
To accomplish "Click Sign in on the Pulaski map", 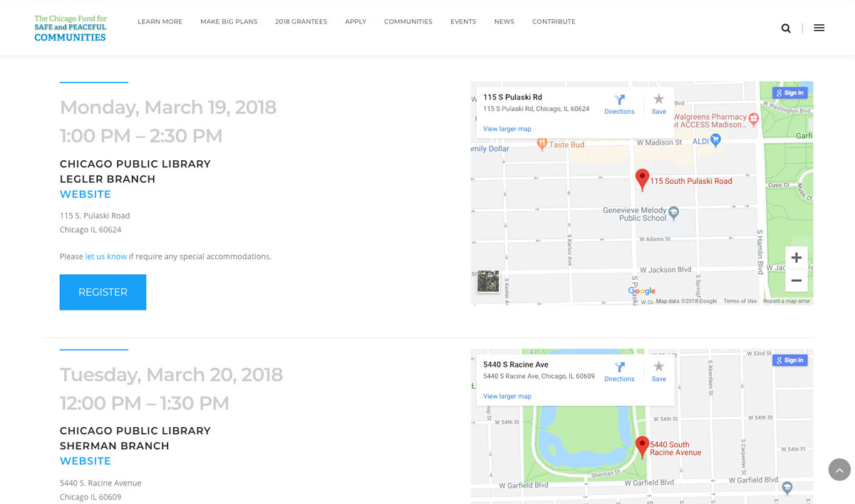I will pos(789,93).
